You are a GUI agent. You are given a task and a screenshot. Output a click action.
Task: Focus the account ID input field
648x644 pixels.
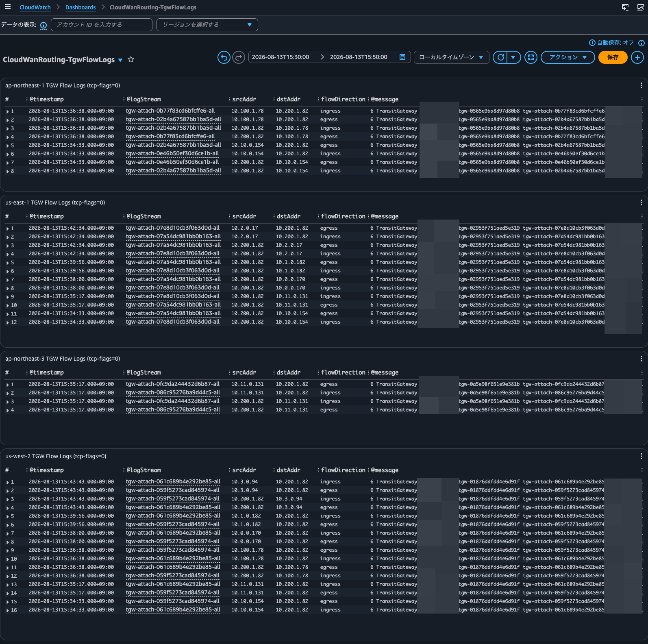102,25
